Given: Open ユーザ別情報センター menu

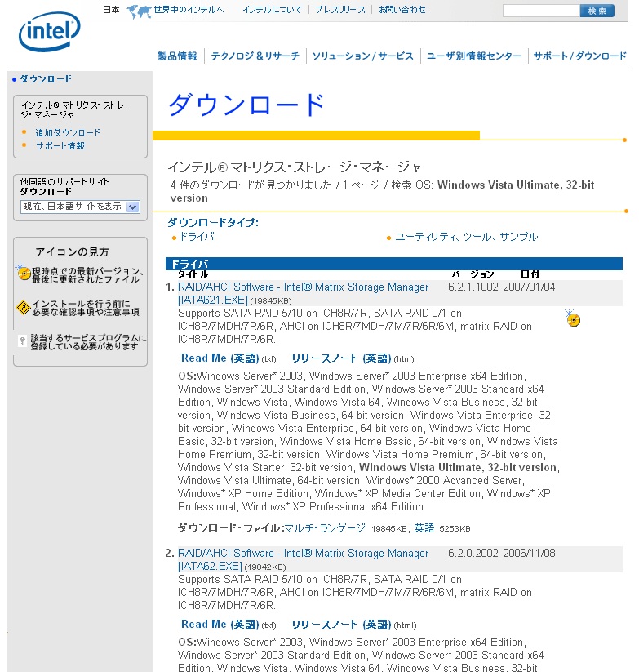Looking at the screenshot, I should (x=474, y=56).
